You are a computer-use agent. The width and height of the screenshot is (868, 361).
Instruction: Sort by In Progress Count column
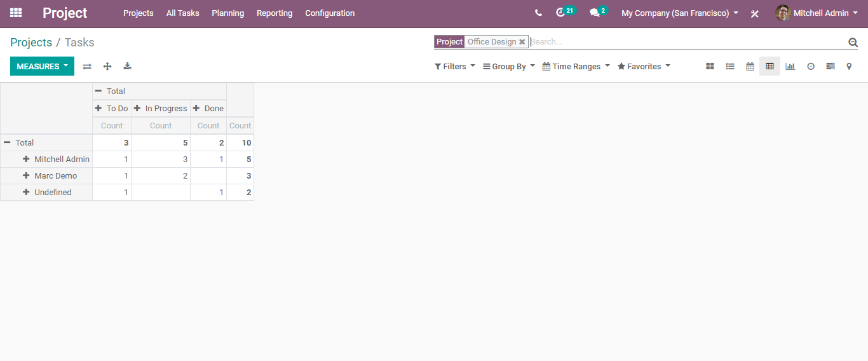[161, 125]
